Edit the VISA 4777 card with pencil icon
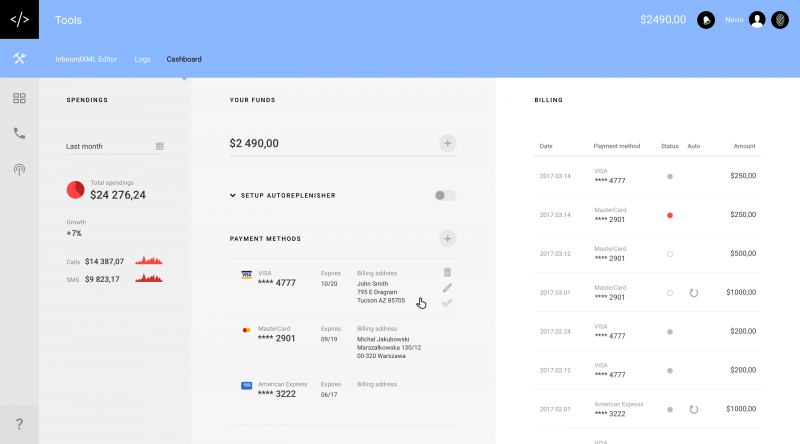The width and height of the screenshot is (800, 444). click(447, 288)
